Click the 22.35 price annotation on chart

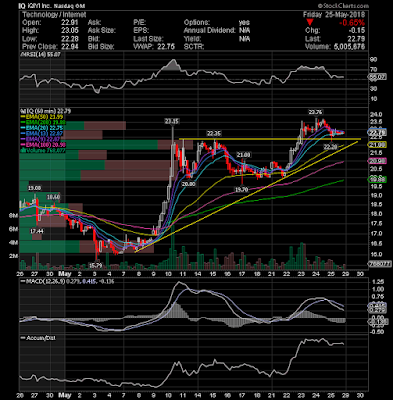coord(214,133)
